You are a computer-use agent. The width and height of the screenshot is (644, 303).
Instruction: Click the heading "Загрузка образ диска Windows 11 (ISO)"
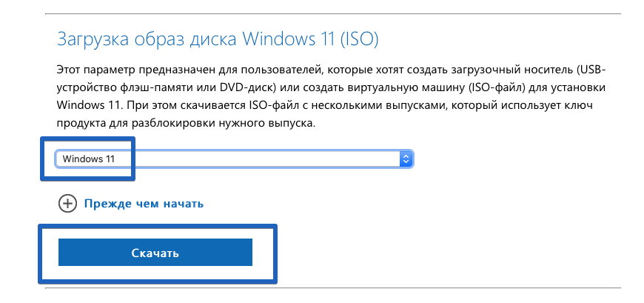(218, 39)
